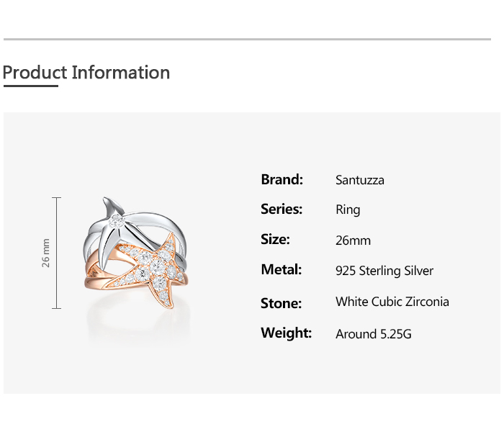The width and height of the screenshot is (504, 437).
Task: Click the gray horizontal divider line
Action: (x=247, y=39)
